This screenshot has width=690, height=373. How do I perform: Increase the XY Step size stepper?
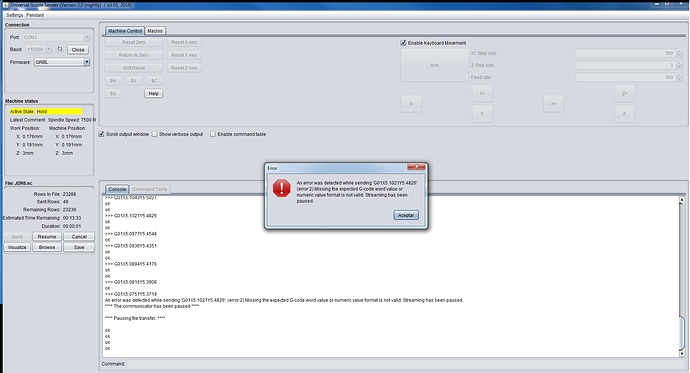(x=679, y=51)
